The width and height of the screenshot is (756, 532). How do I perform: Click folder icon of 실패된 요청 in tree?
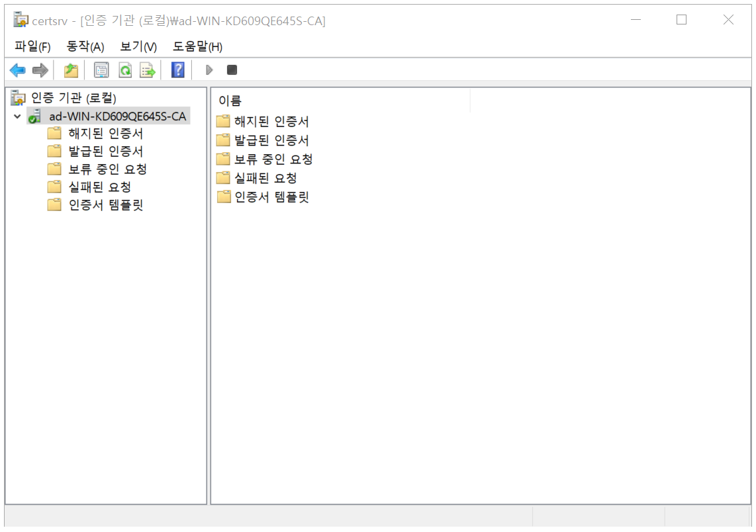(x=54, y=187)
